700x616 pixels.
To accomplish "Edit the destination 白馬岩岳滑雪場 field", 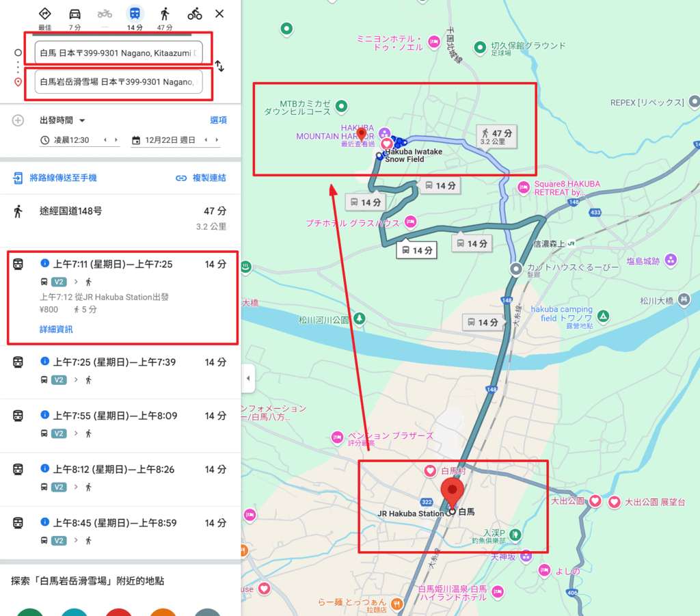I will [x=118, y=81].
